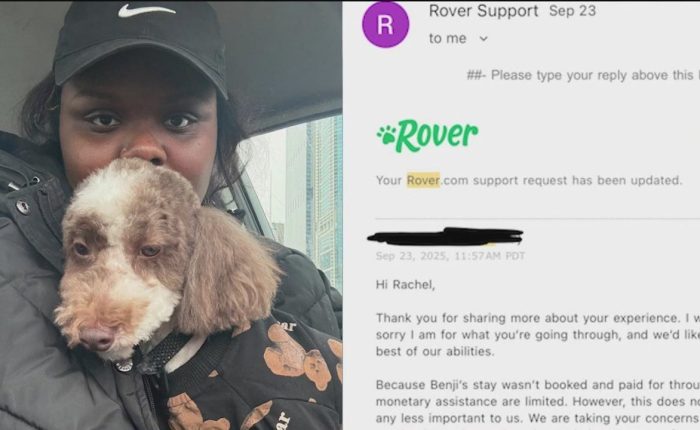The image size is (700, 430).
Task: Click the 'Thank you for sharing' paragraph
Action: [x=538, y=334]
